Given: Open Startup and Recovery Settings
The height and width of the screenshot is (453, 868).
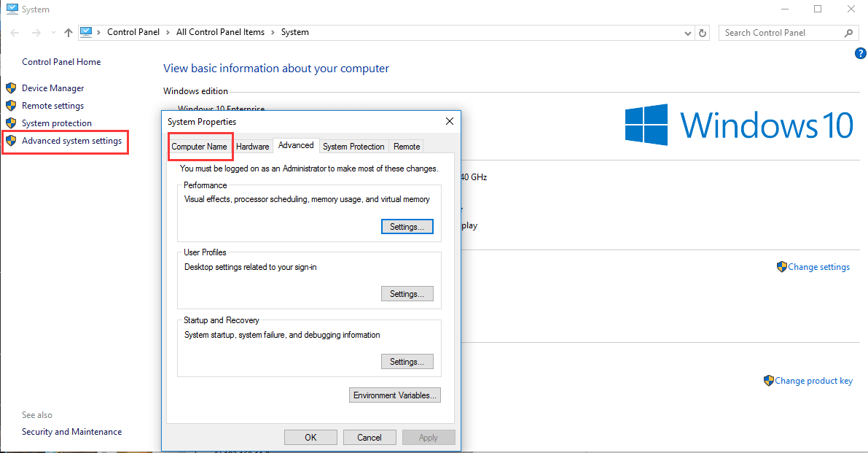Looking at the screenshot, I should 407,362.
